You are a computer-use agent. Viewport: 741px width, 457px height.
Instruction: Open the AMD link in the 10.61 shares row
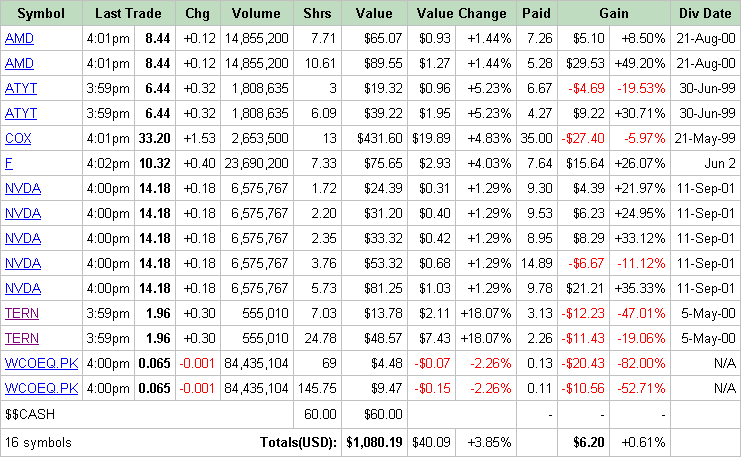coord(19,63)
